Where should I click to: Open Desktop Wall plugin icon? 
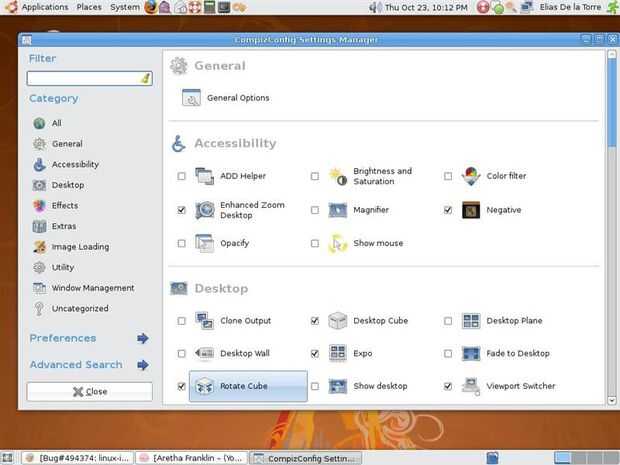[x=204, y=353]
